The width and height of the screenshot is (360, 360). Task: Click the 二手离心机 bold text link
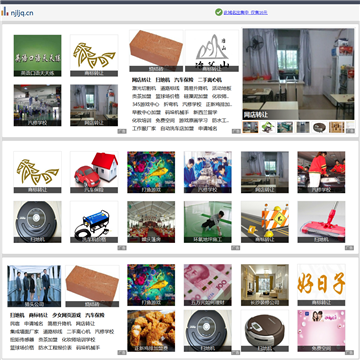point(210,80)
